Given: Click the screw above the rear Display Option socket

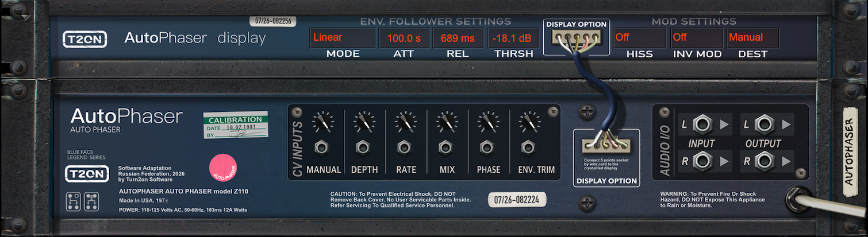Looking at the screenshot, I should 587,112.
